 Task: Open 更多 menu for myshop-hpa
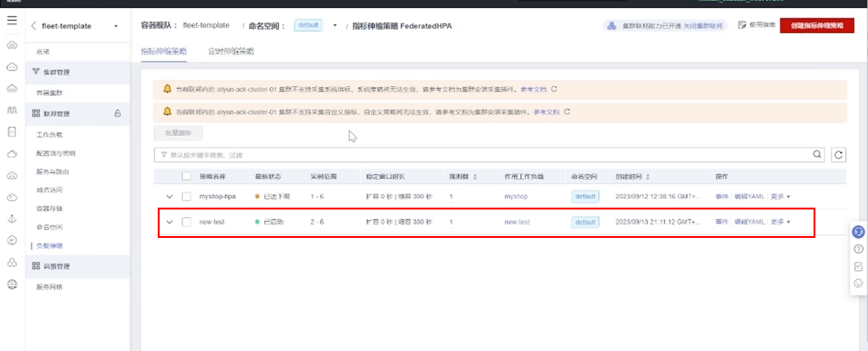pos(780,197)
